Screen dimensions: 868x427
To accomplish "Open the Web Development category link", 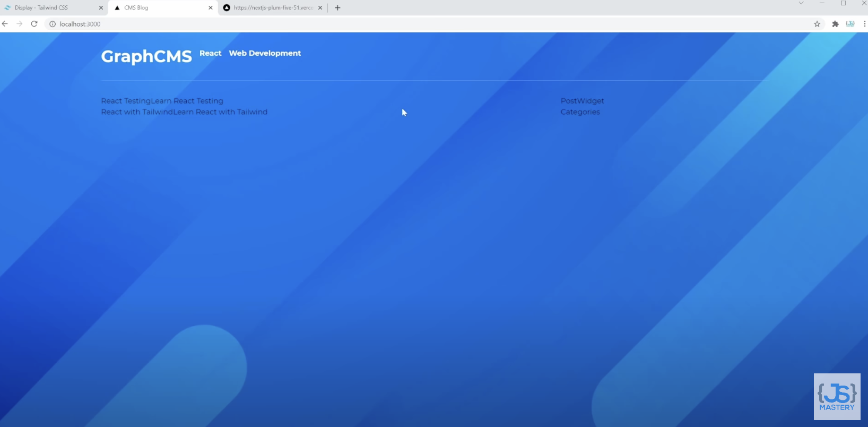I will (x=265, y=53).
